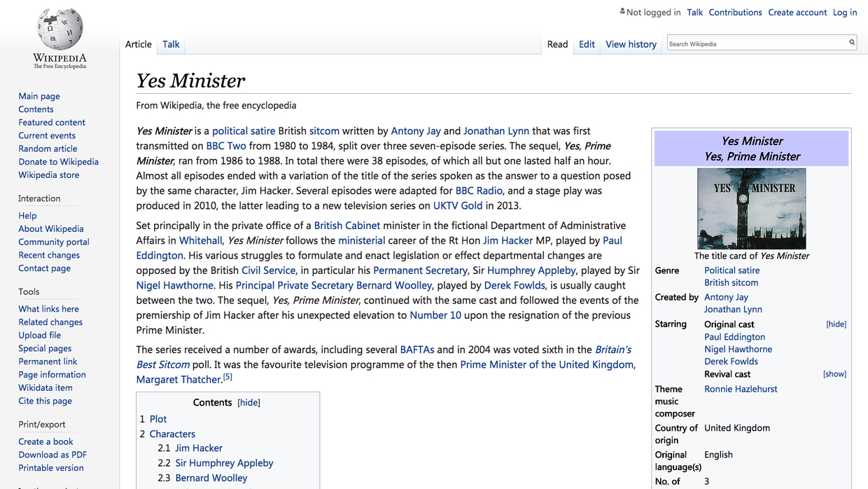
Task: Open the Yes Minister title card image
Action: pos(751,209)
